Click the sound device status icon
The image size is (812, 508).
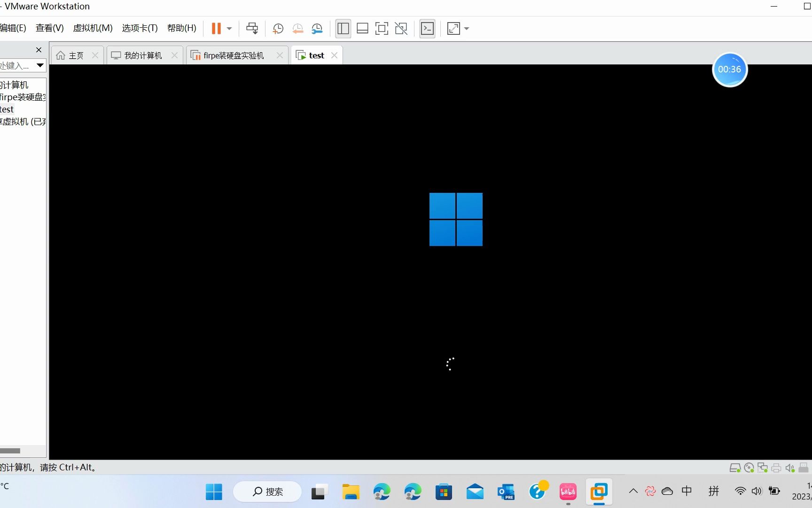pyautogui.click(x=789, y=468)
